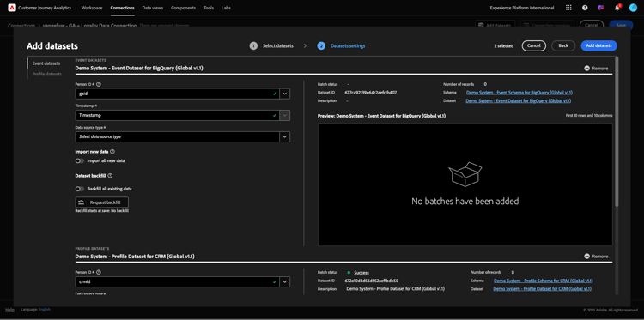644x320 pixels.
Task: Click the Request backfill button
Action: (x=102, y=202)
